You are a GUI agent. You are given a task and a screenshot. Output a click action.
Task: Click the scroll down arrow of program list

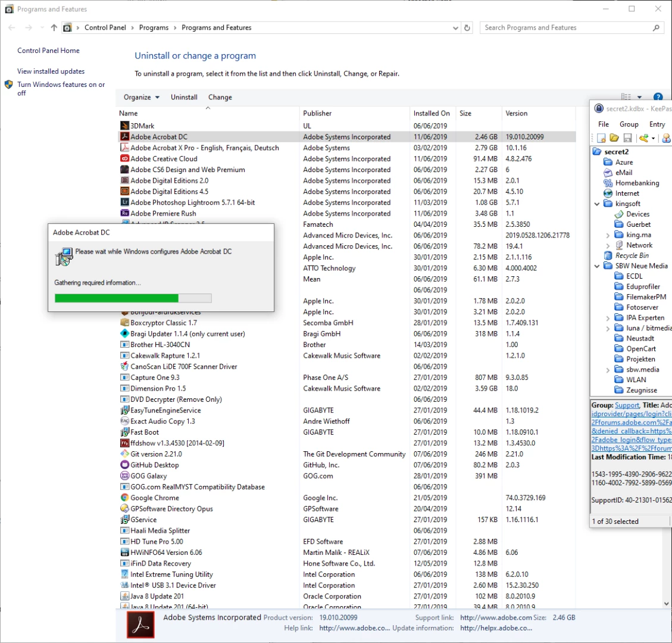(x=667, y=604)
